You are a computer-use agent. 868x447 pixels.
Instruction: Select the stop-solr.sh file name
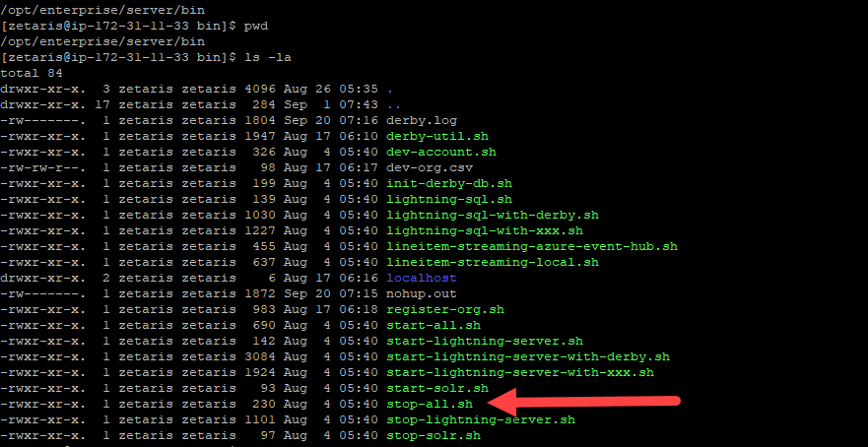point(434,435)
